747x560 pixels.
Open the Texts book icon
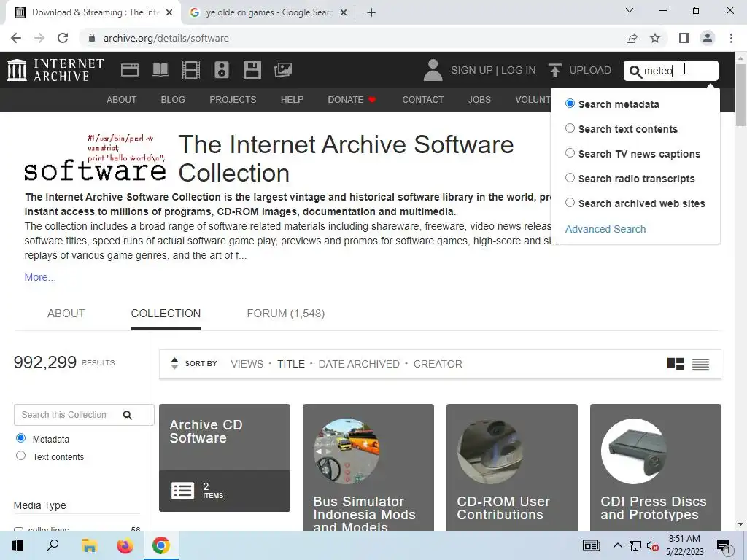pos(160,70)
